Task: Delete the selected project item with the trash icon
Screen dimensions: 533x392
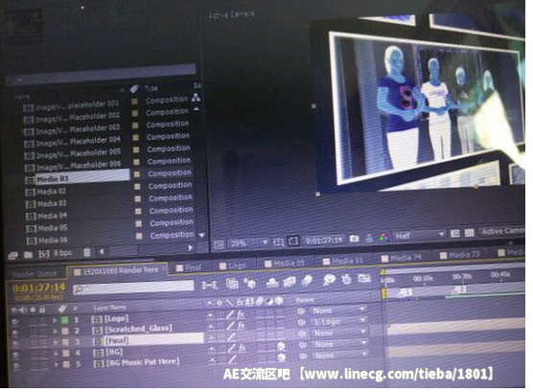Action: [87, 252]
